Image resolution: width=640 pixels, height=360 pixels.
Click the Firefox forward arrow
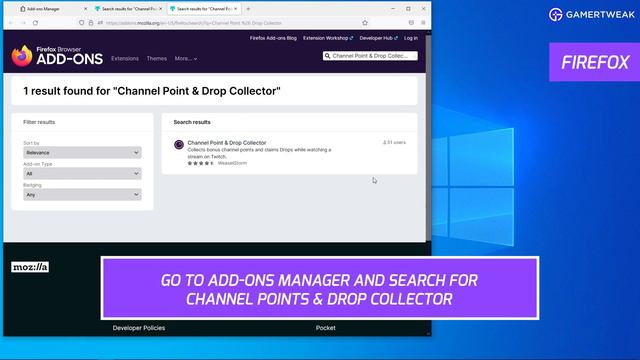point(23,23)
